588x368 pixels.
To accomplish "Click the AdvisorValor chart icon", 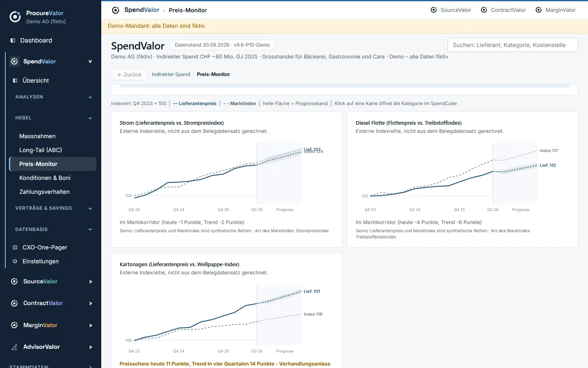I will pos(14,347).
